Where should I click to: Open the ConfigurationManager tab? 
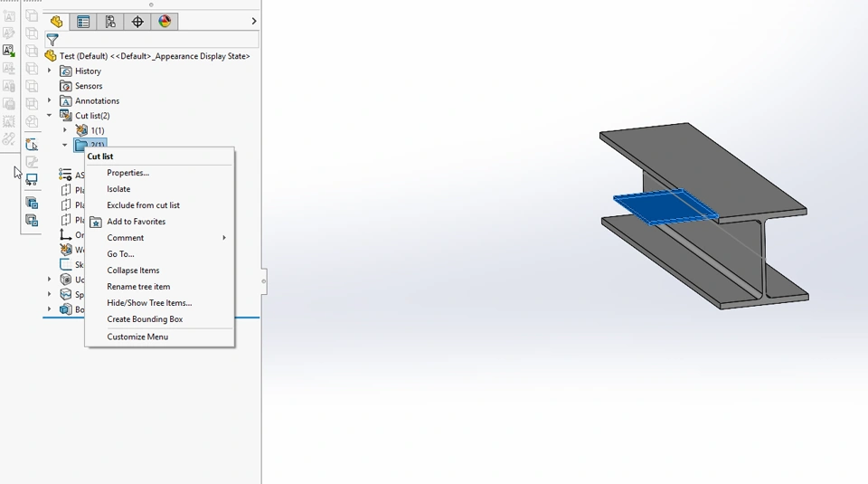click(x=110, y=22)
